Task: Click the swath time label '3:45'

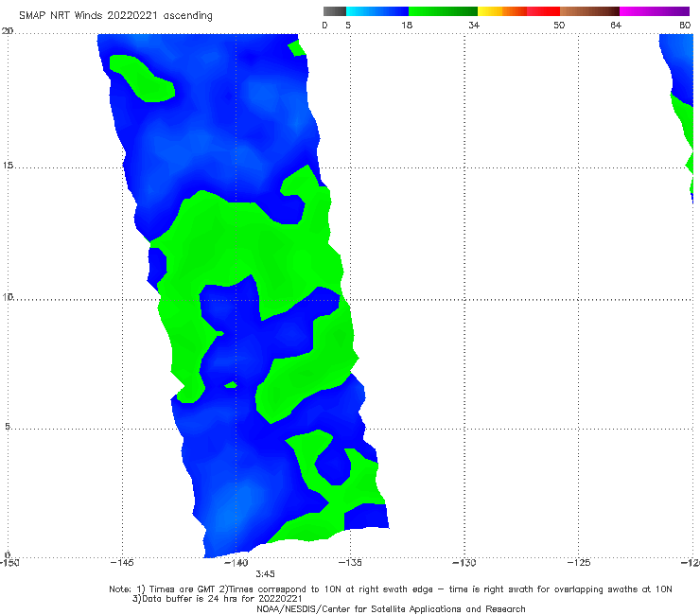Action: coord(265,574)
